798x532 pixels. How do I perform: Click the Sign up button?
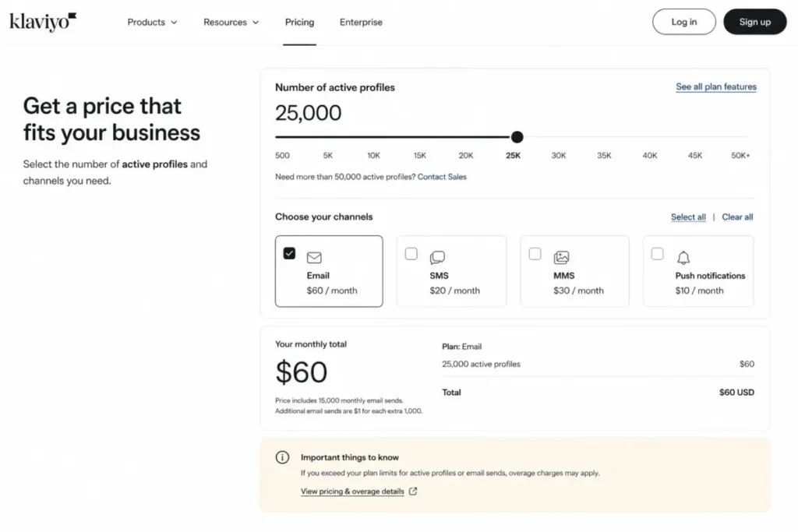coord(754,22)
